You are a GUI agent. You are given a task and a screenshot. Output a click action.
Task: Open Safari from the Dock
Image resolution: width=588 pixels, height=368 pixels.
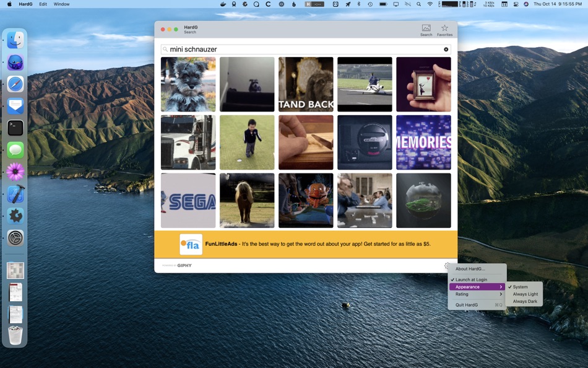point(15,84)
